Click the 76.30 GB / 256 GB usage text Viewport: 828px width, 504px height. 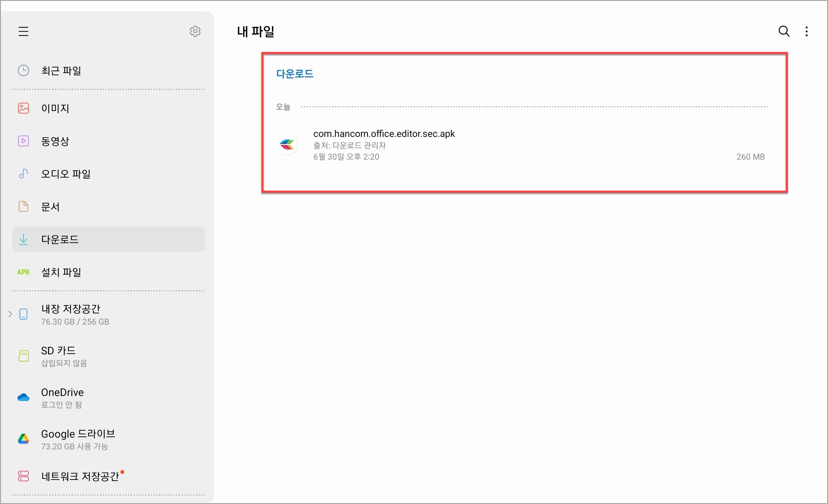point(75,322)
